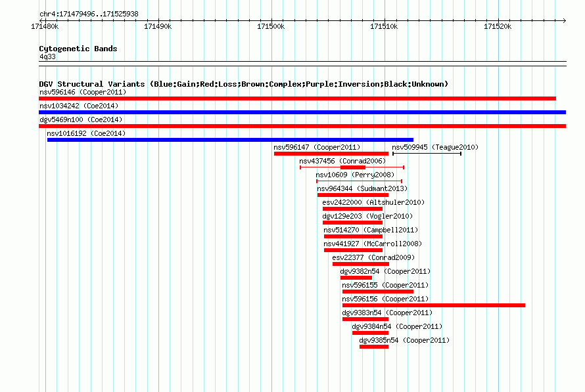This screenshot has width=585, height=392.
Task: Click the dgv129e203 (Vogler2010) red bar
Action: click(352, 223)
